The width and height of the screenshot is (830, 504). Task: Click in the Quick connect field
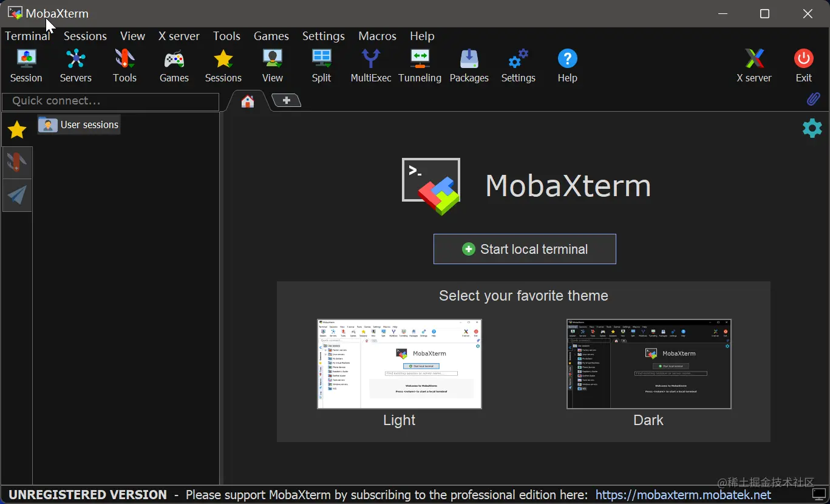point(110,101)
